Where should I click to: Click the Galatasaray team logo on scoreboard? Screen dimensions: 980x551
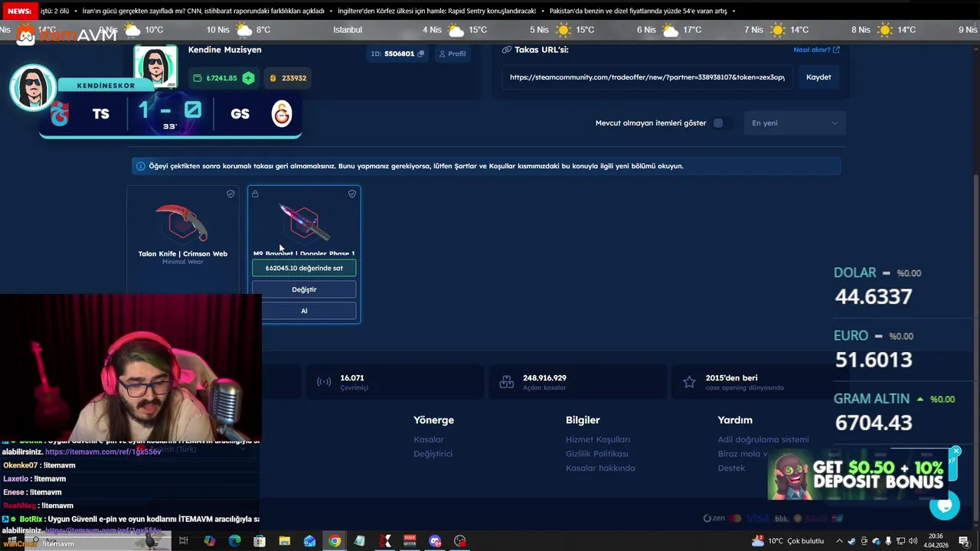[x=282, y=114]
